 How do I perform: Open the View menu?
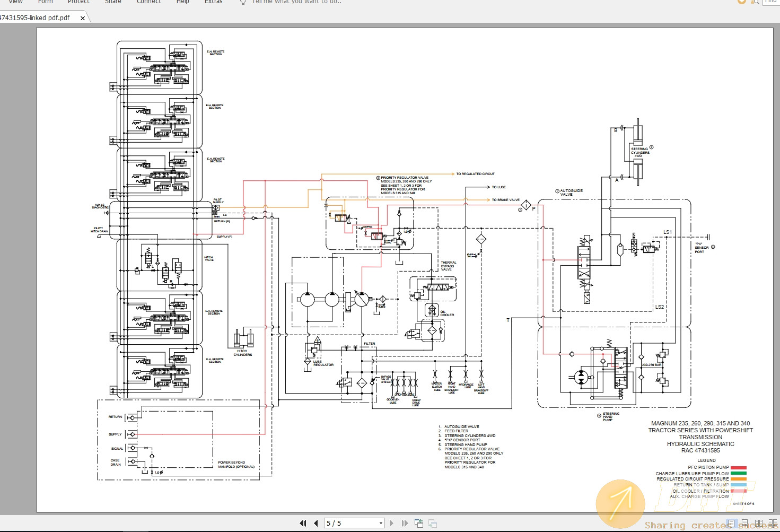point(15,2)
